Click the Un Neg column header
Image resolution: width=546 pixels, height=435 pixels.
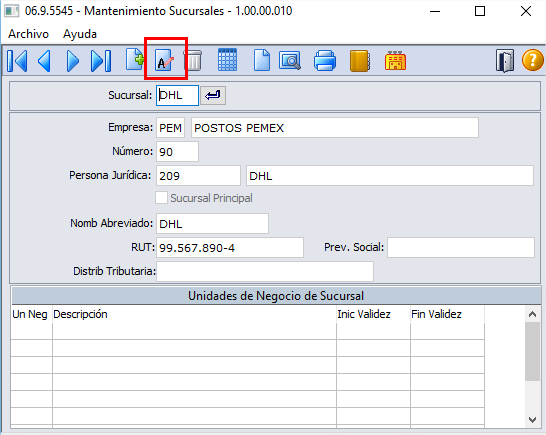[x=31, y=314]
